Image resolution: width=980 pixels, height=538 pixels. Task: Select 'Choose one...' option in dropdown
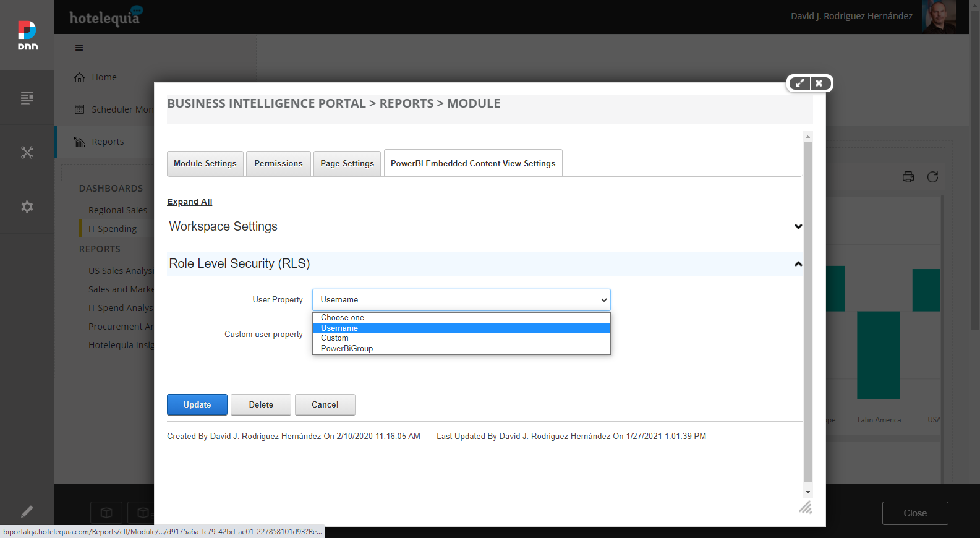461,318
